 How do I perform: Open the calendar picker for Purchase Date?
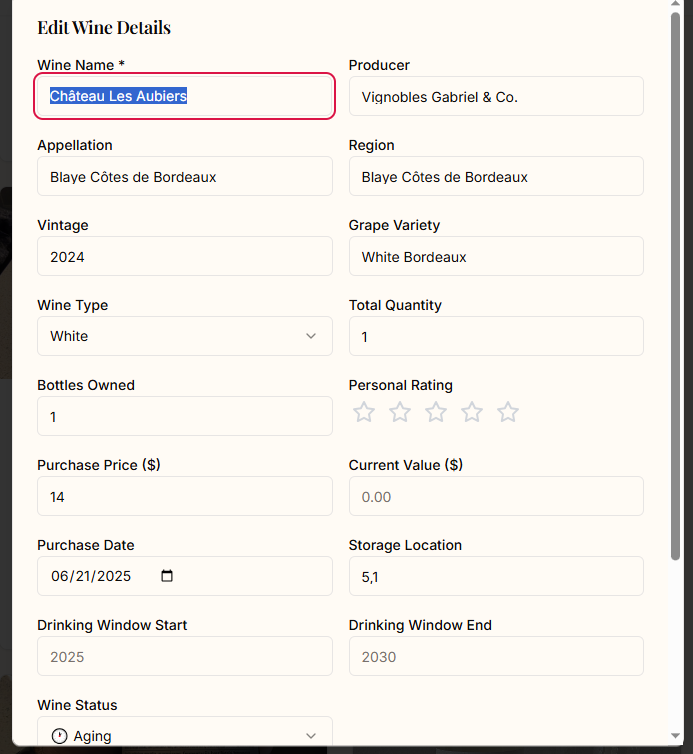click(167, 576)
